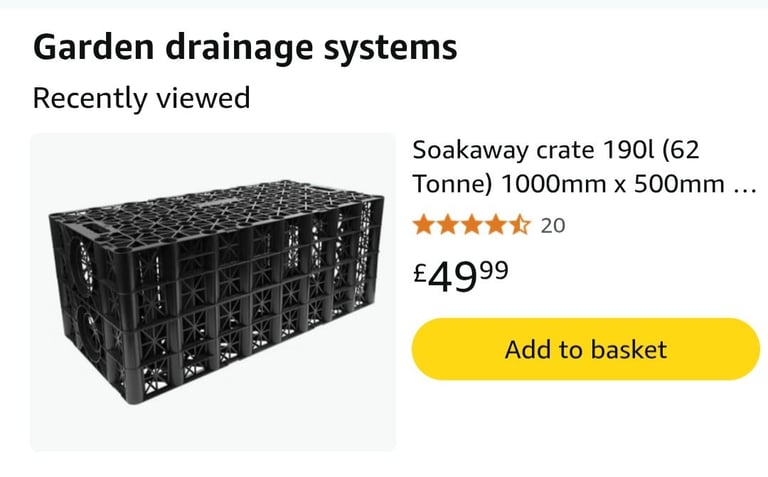
Task: Click the superscript 99 pence figure
Action: [494, 270]
